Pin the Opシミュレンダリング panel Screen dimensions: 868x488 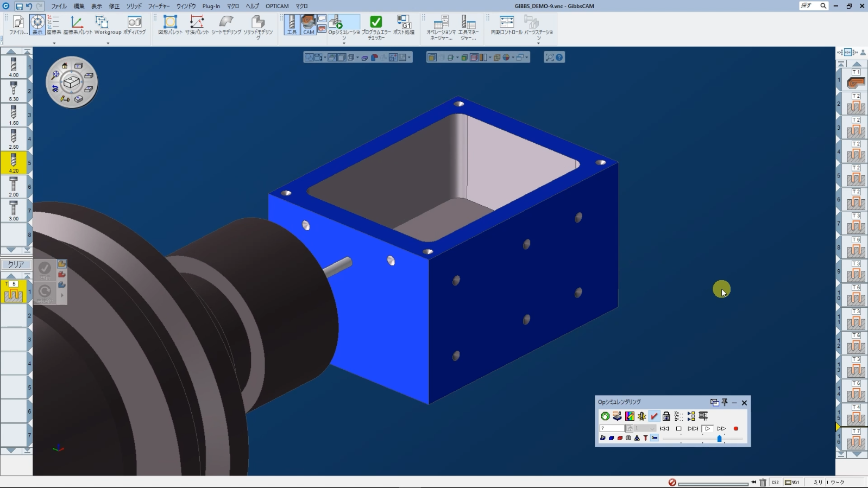click(x=724, y=402)
